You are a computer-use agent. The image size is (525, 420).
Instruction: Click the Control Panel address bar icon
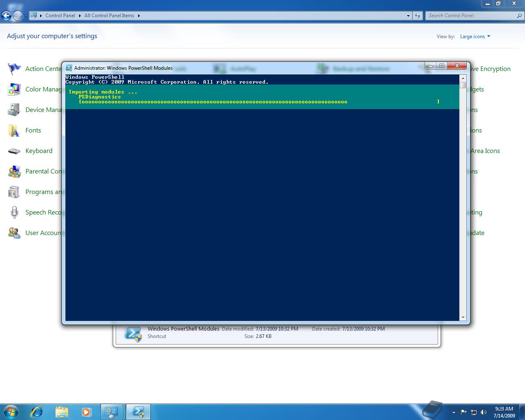pyautogui.click(x=34, y=16)
